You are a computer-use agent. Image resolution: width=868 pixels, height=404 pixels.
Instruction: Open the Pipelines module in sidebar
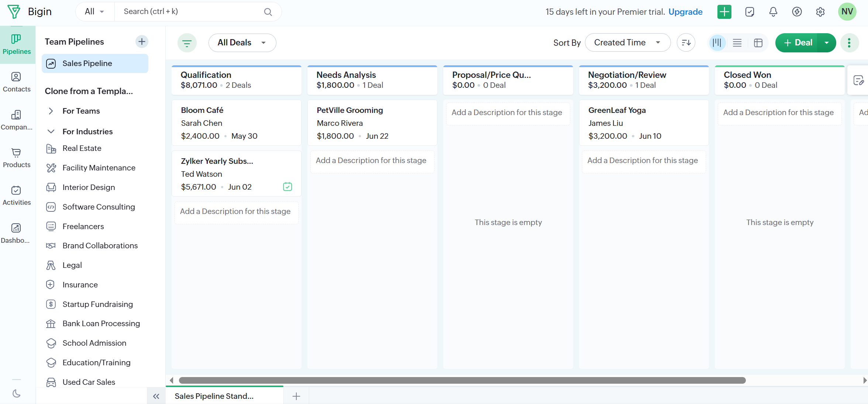coord(17,45)
